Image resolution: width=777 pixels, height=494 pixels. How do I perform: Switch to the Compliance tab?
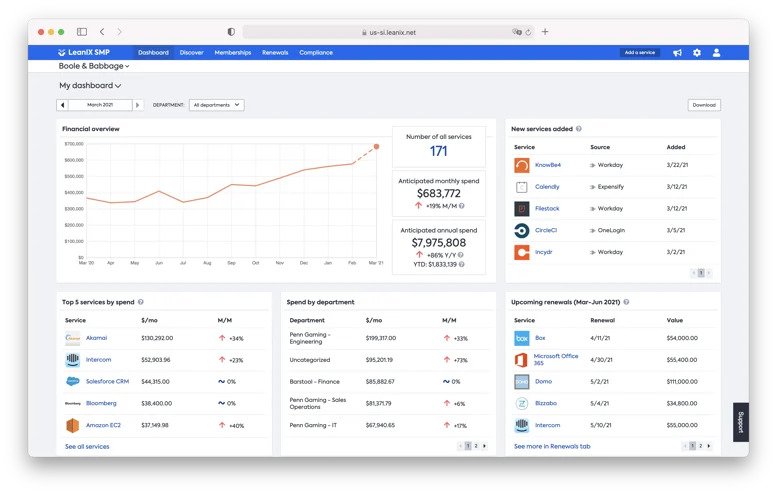[316, 53]
